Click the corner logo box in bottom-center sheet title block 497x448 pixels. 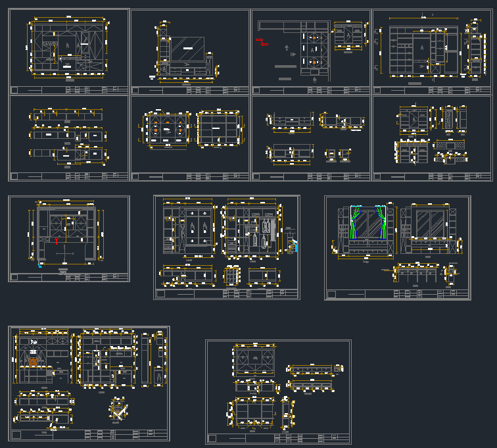point(212,438)
